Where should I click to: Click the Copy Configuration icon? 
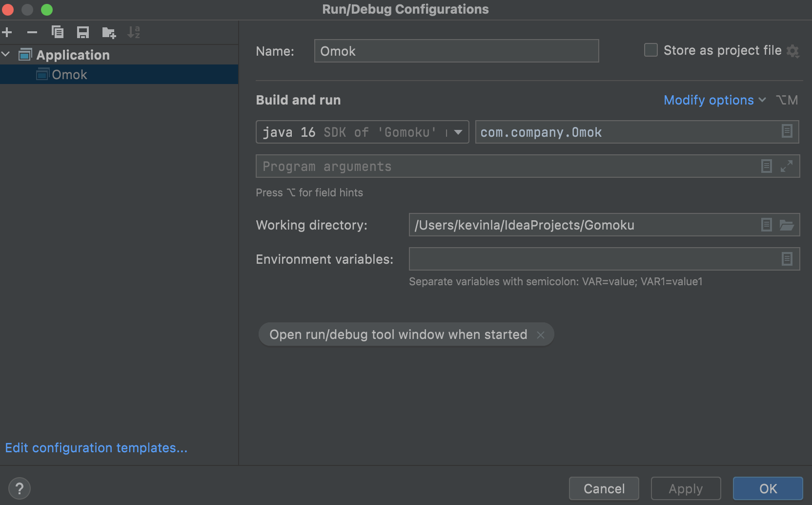(58, 33)
